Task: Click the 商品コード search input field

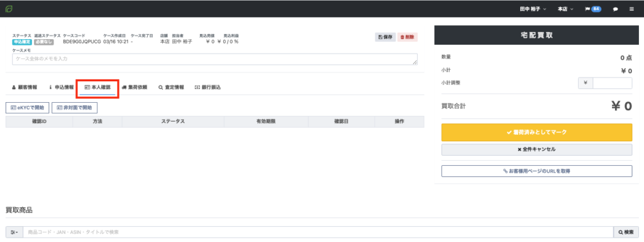Action: [318, 232]
